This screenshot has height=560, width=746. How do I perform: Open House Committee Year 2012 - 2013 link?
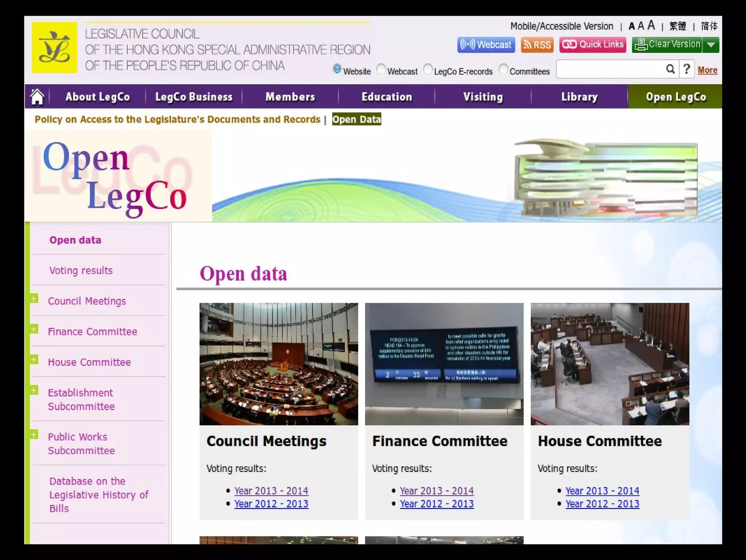pos(602,504)
